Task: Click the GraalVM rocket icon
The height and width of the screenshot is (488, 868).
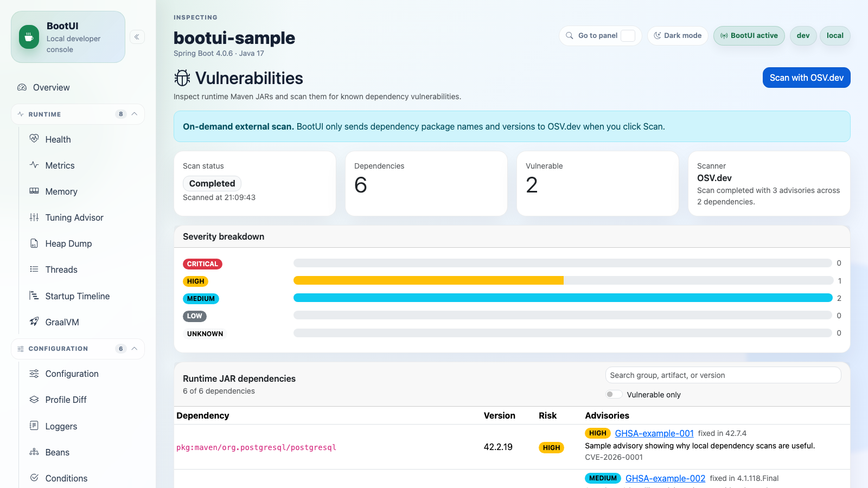Action: tap(34, 322)
